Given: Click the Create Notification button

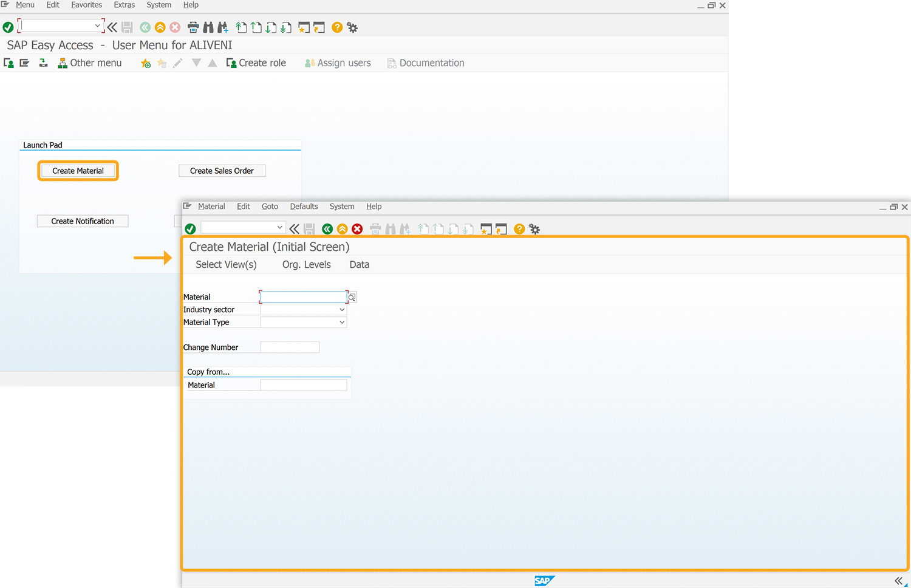Looking at the screenshot, I should [83, 221].
